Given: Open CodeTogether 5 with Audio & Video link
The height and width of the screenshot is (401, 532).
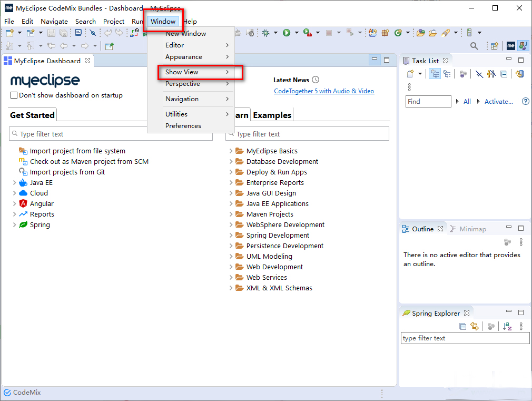Looking at the screenshot, I should click(x=324, y=91).
